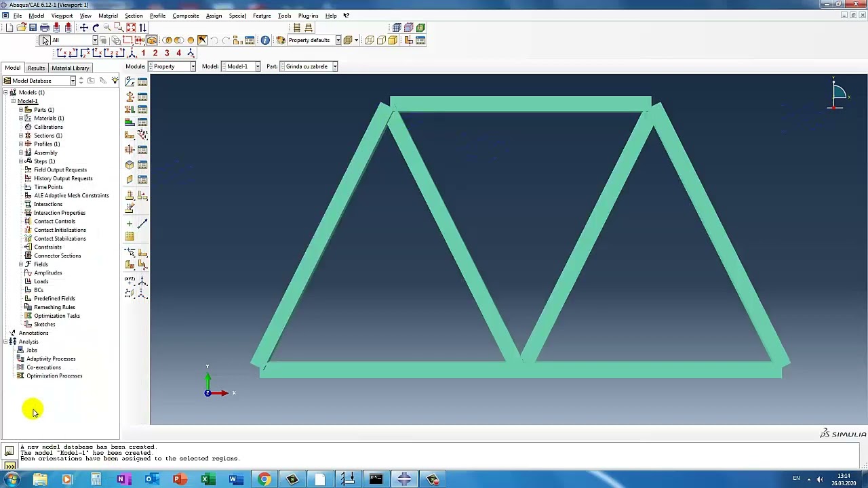Click the message area toggle icon
The image size is (868, 488).
tap(9, 451)
